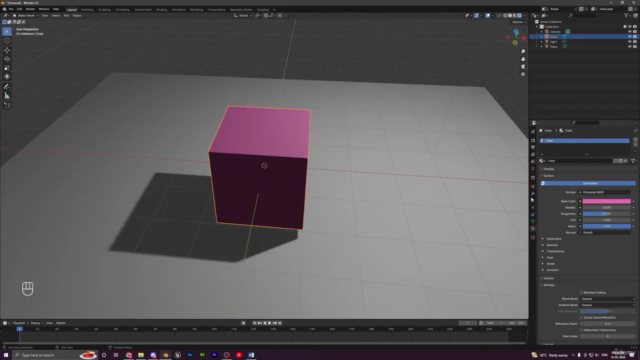Hide Camera in outliner viewport
Viewport: 640px width, 360px height.
click(629, 31)
